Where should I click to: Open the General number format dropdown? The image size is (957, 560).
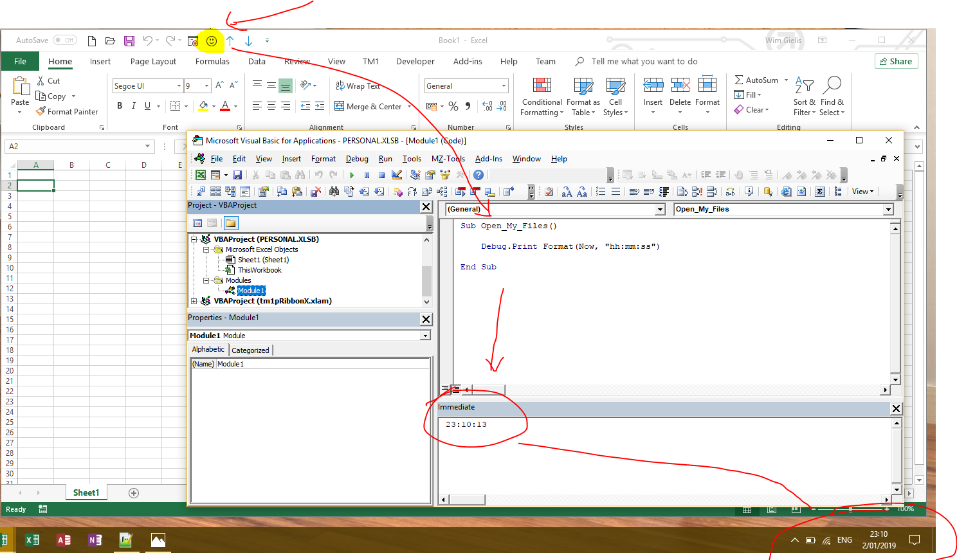(x=504, y=86)
